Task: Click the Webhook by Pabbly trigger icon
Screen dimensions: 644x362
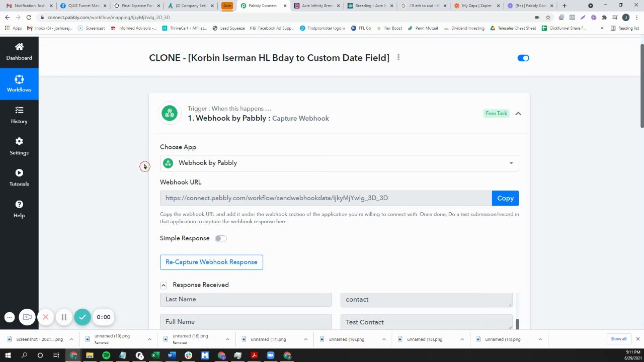Action: click(170, 113)
